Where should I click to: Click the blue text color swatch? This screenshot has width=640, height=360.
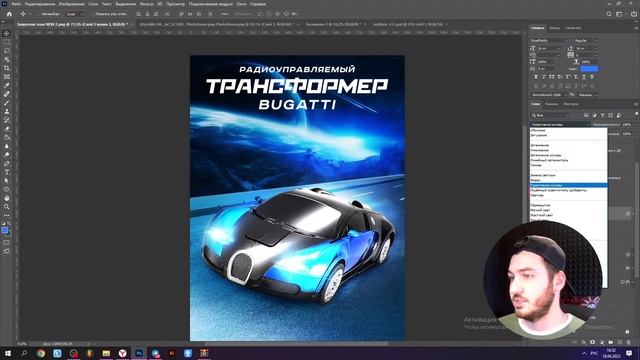589,69
